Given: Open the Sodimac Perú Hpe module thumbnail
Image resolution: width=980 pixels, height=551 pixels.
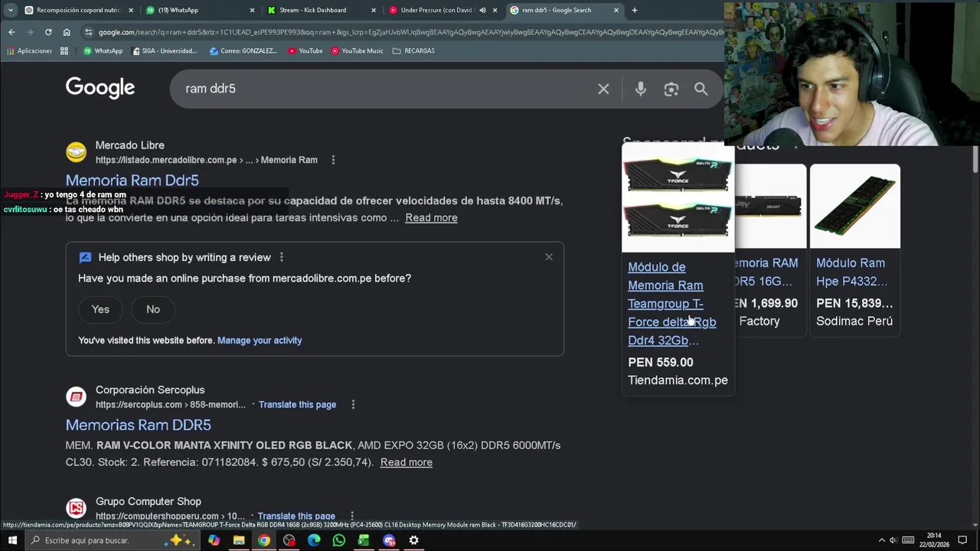Looking at the screenshot, I should (x=855, y=206).
